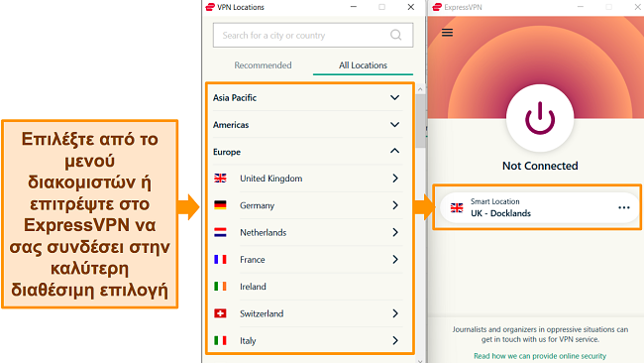Focus the city or country search field
This screenshot has height=363, width=644.
point(313,35)
